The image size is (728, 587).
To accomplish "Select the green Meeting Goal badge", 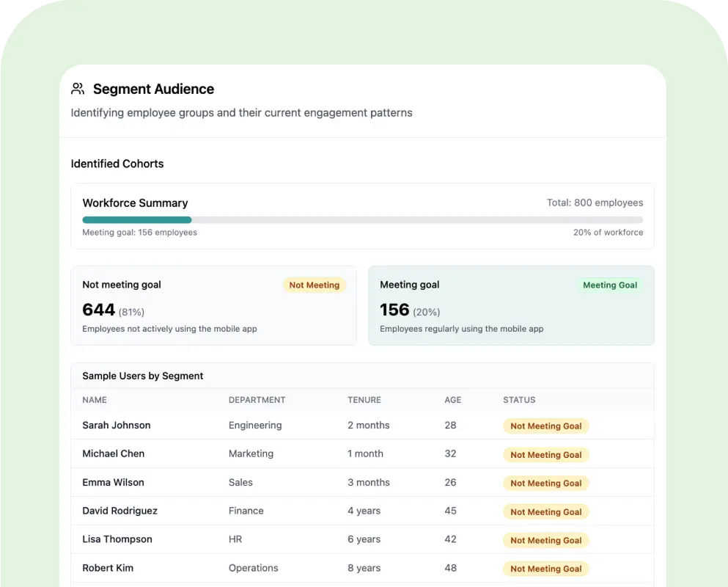I will pyautogui.click(x=610, y=285).
